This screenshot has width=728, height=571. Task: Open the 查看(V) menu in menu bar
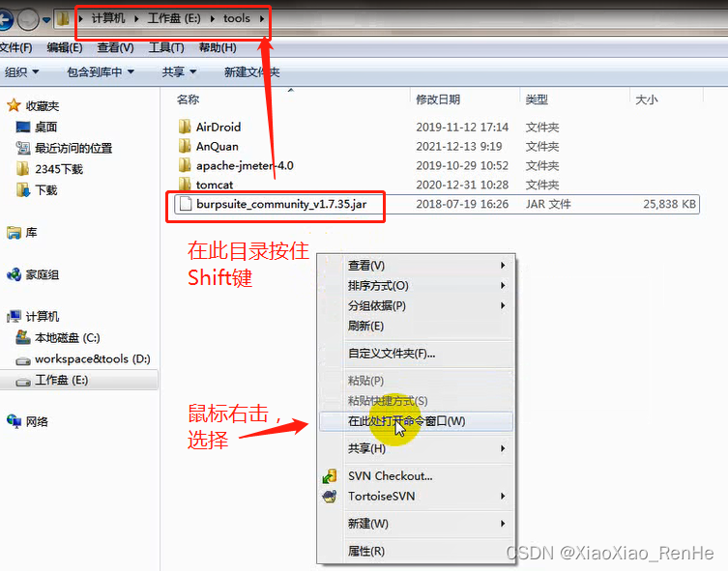click(x=116, y=47)
